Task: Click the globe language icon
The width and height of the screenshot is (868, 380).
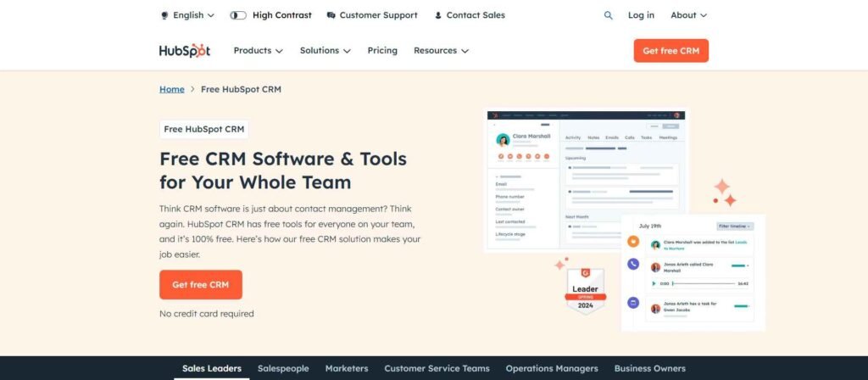Action: click(164, 15)
